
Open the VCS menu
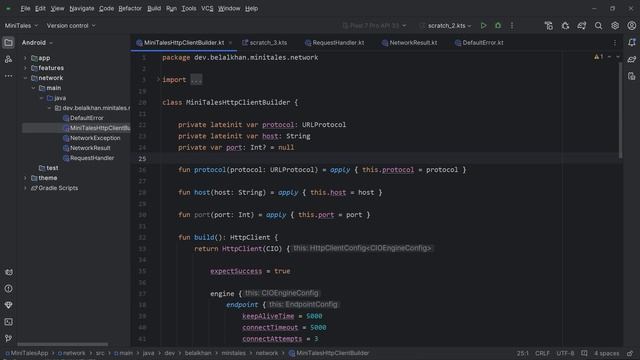coord(207,9)
